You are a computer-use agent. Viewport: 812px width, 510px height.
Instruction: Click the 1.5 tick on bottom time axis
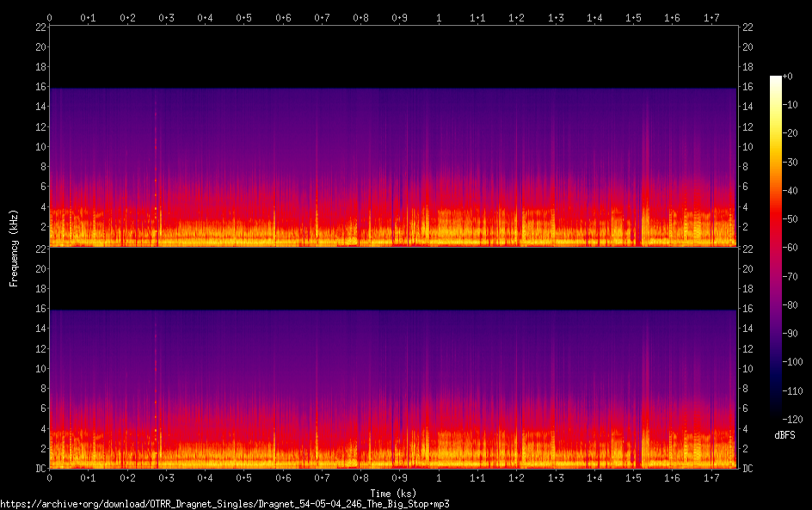pyautogui.click(x=633, y=477)
